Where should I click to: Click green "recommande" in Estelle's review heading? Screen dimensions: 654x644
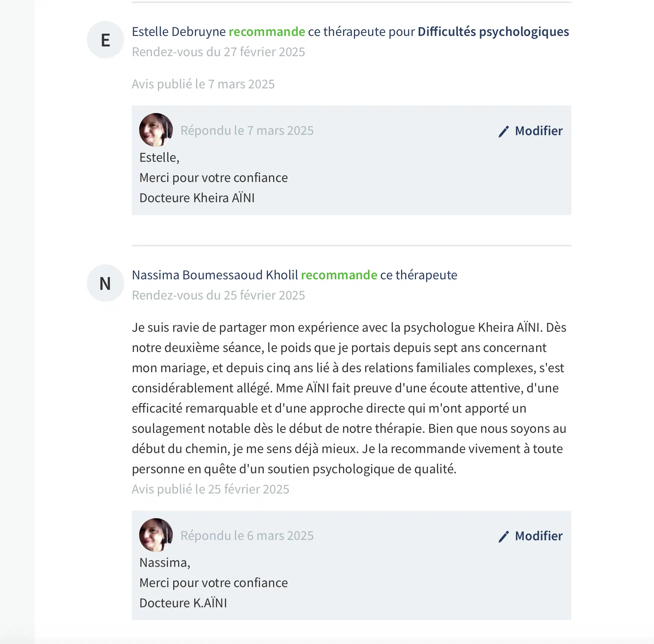pos(267,32)
